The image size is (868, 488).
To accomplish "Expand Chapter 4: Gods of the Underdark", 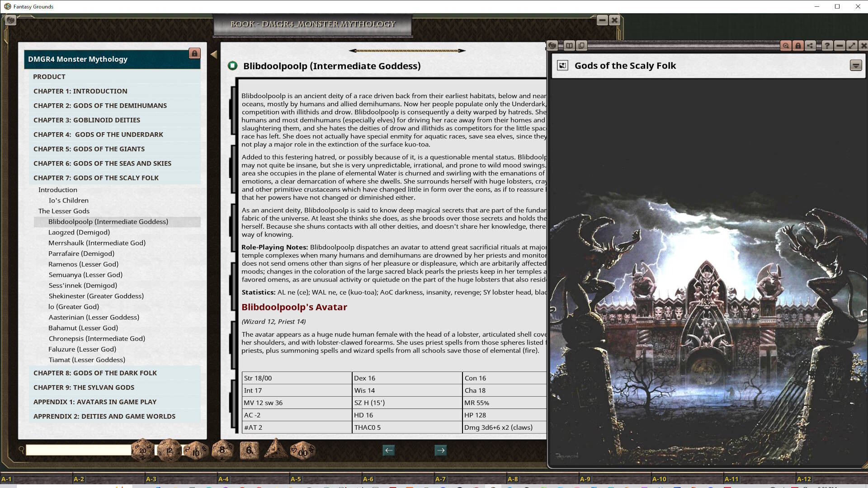I will pos(115,135).
